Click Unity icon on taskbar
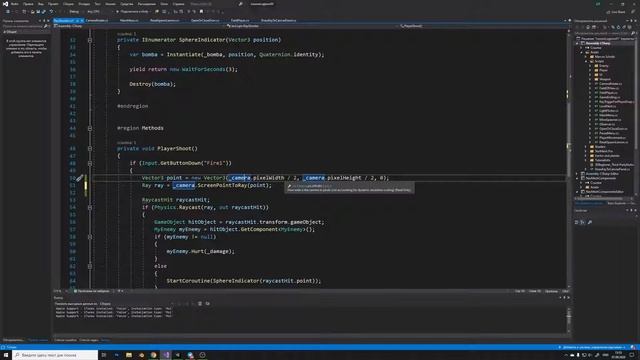The height and width of the screenshot is (360, 640). 178,355
